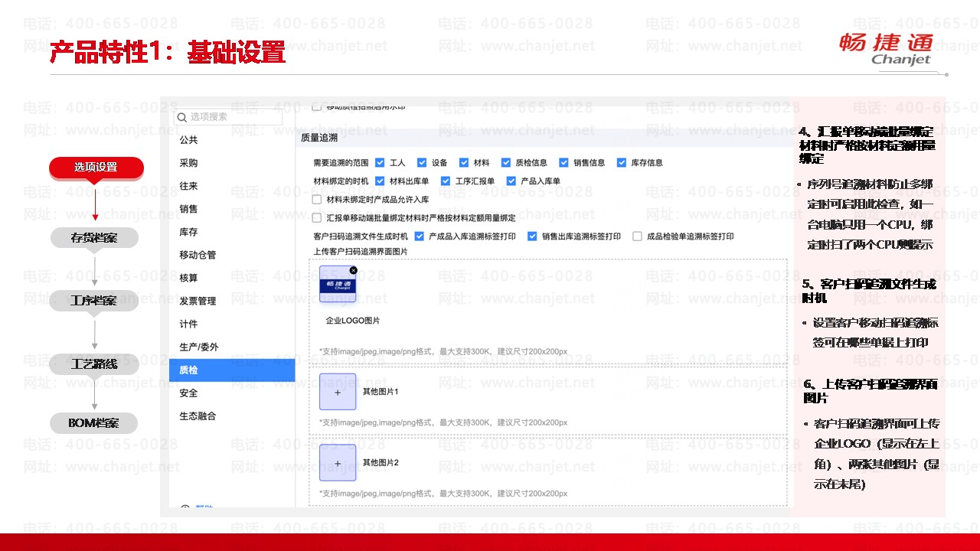Click the 其他图片2 label

click(x=381, y=463)
